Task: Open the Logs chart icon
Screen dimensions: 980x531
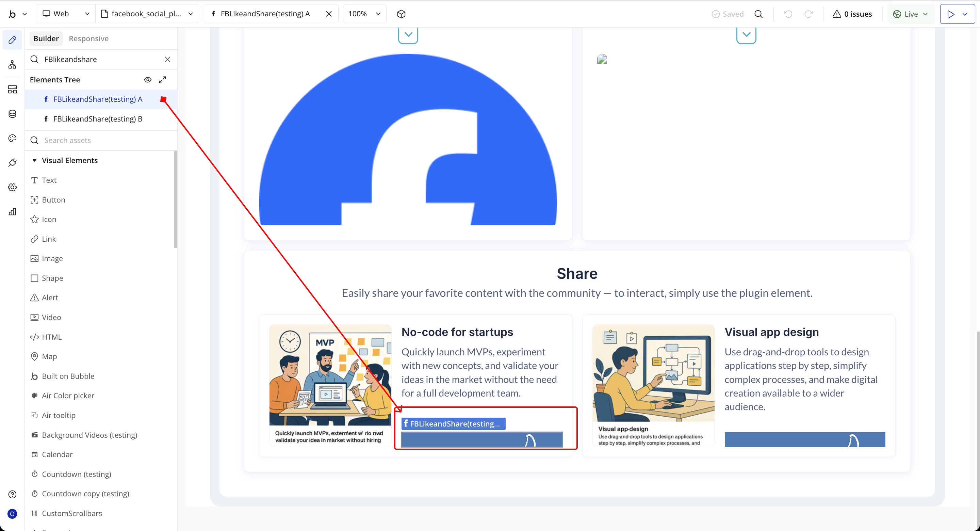Action: [x=12, y=212]
